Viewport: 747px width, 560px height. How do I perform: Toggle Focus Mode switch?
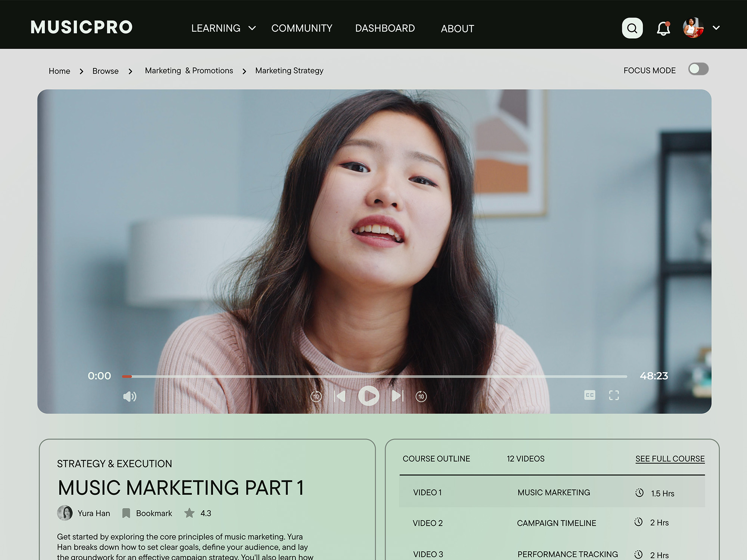click(698, 69)
